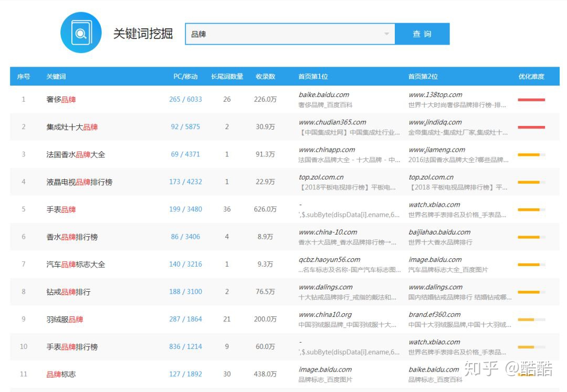Viewport: 567px width, 392px height.
Task: Click the difficulty bar for 羽绒服品牌
Action: [531, 320]
